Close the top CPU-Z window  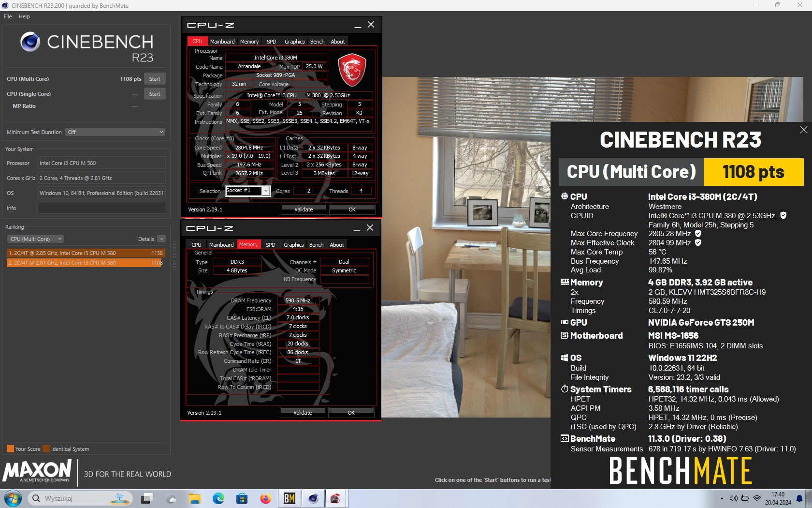(371, 25)
